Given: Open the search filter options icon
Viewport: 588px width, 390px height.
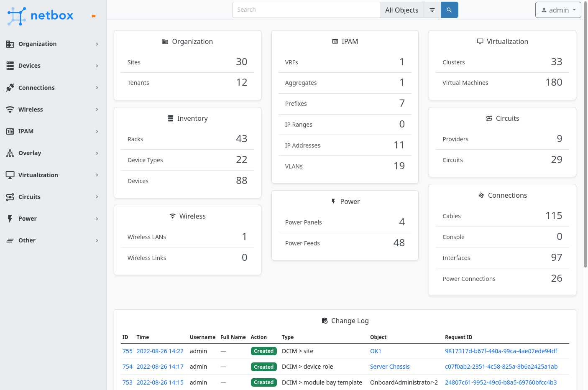Looking at the screenshot, I should pyautogui.click(x=432, y=9).
